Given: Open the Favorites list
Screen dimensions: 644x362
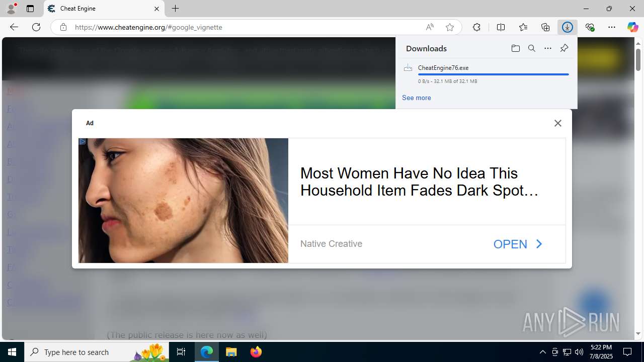Looking at the screenshot, I should (x=523, y=27).
